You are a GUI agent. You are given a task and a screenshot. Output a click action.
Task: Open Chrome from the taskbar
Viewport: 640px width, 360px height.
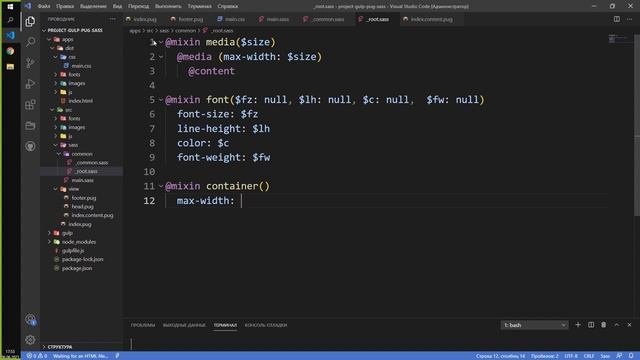point(10,51)
